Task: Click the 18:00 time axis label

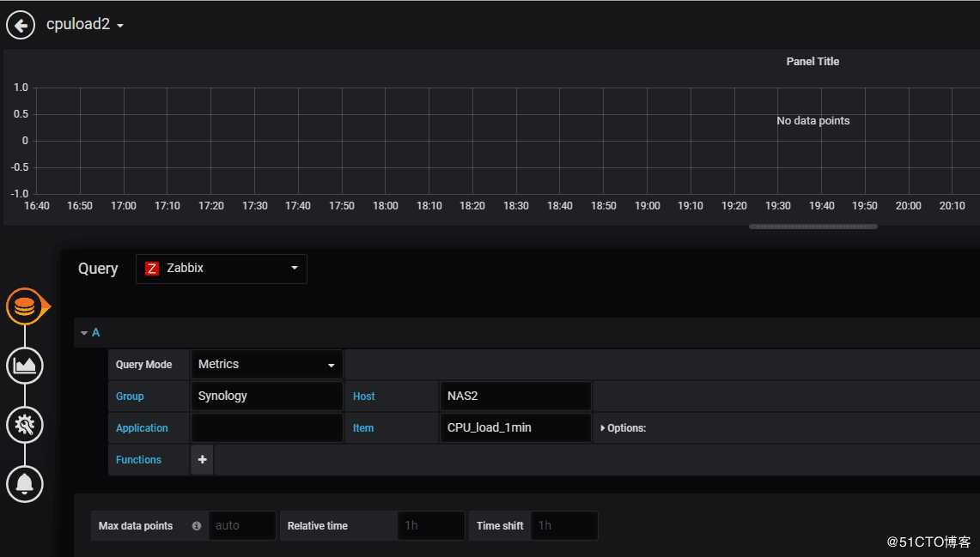Action: [x=385, y=206]
